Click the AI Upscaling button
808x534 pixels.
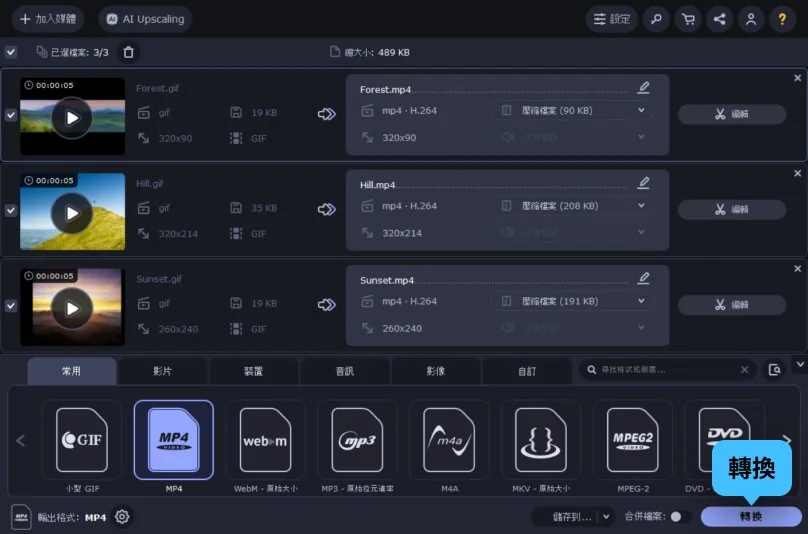pos(145,19)
